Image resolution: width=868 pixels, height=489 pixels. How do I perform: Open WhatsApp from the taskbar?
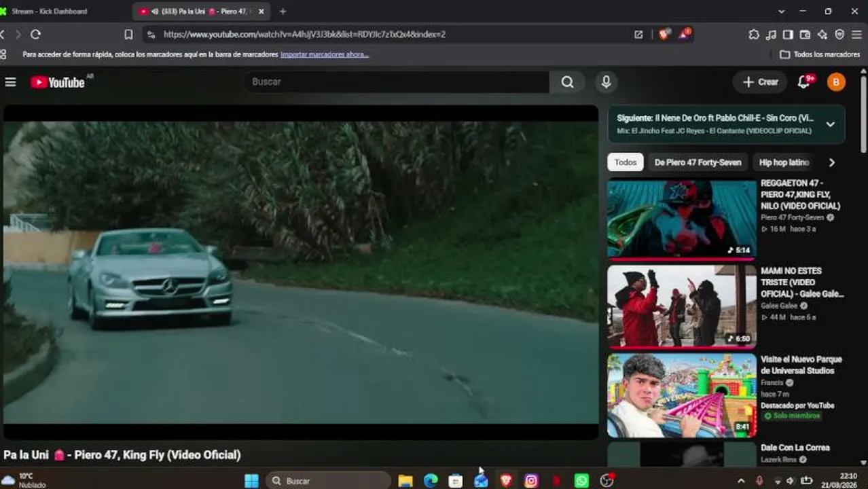pos(581,481)
